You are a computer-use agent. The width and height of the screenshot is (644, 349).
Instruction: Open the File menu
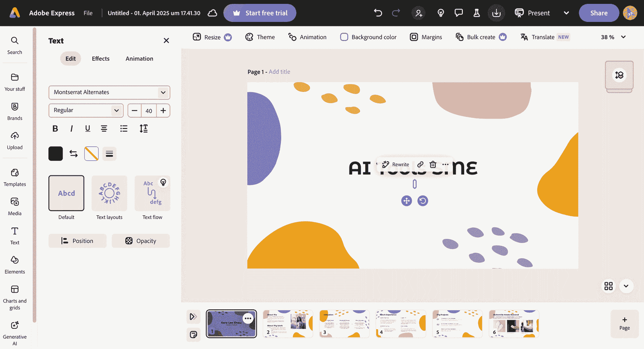tap(88, 13)
